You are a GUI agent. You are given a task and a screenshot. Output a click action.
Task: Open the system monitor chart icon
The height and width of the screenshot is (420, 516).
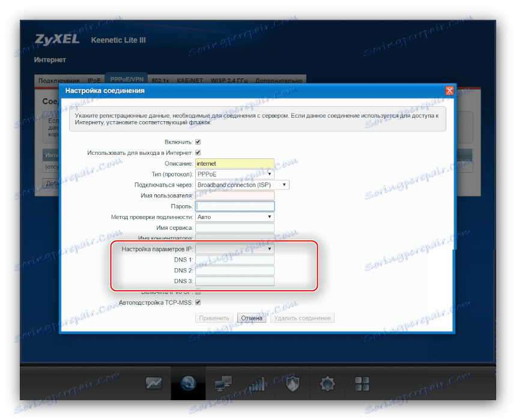(154, 383)
